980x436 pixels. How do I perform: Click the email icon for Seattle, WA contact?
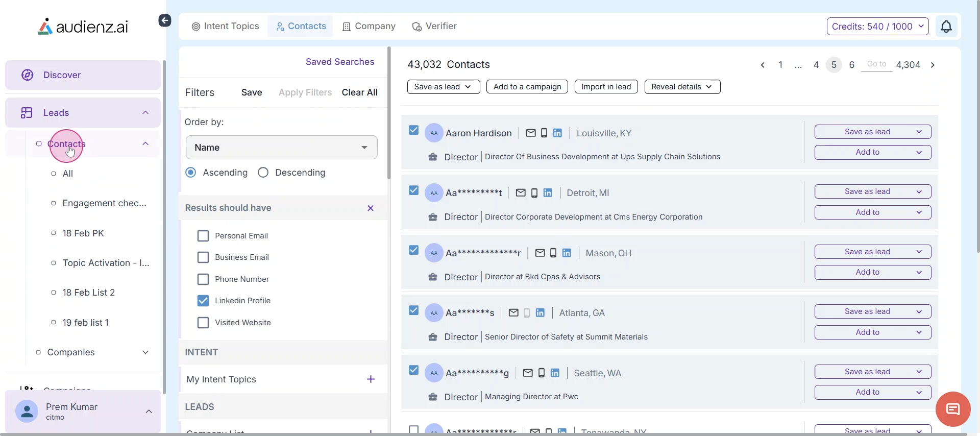tap(528, 373)
